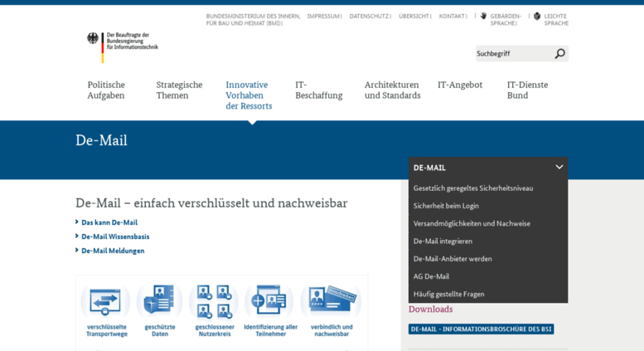Open Innovative Vorhaben der Ressorts menu
Screen dimensions: 644x351
[249, 95]
